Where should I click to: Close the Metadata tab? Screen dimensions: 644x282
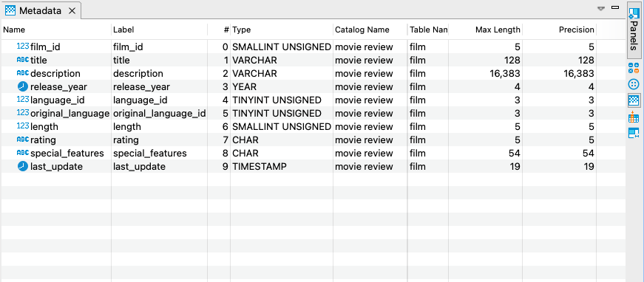[72, 11]
